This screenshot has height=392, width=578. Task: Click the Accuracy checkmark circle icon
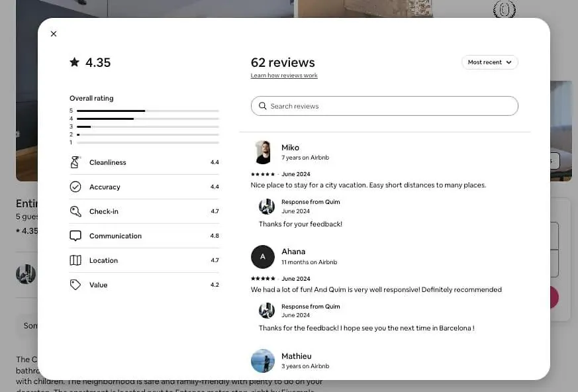pyautogui.click(x=75, y=187)
